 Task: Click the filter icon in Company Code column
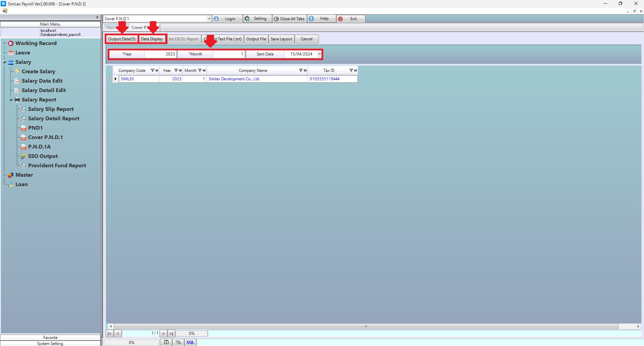[x=152, y=71]
